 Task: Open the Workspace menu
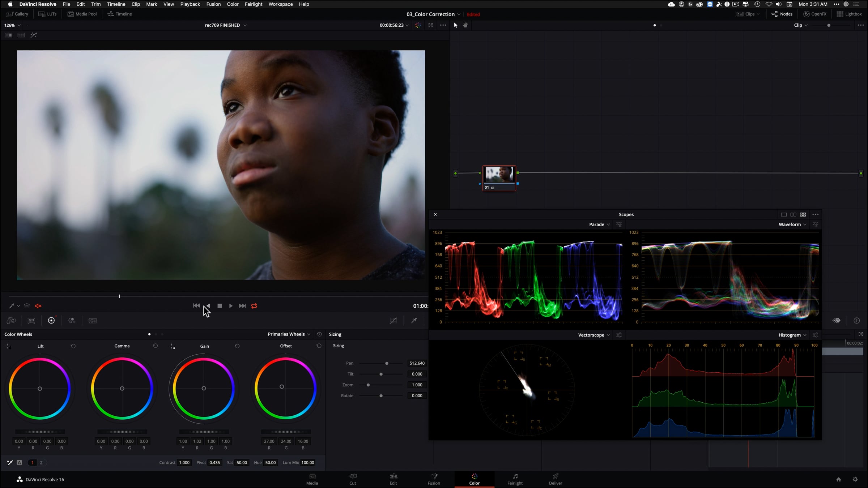[280, 4]
